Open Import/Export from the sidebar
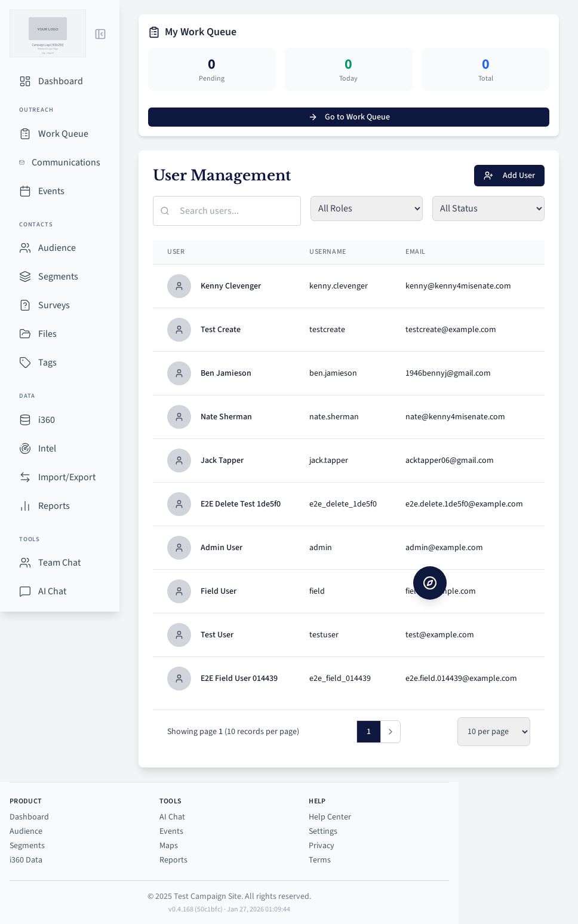The width and height of the screenshot is (578, 924). click(x=66, y=477)
